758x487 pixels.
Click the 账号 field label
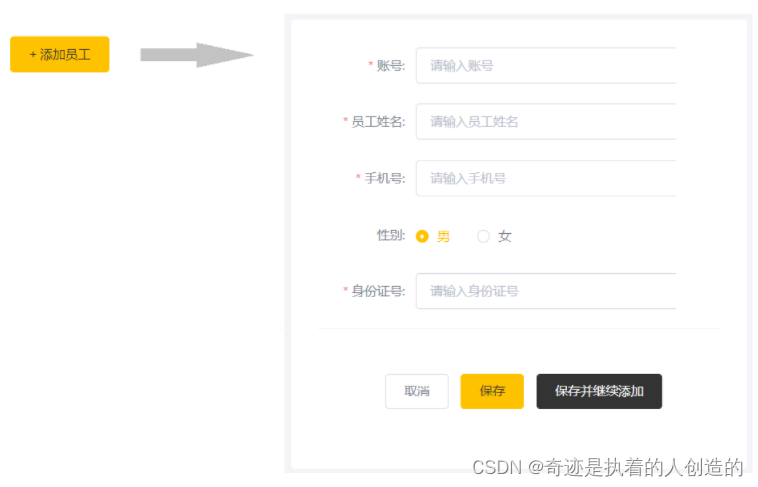click(x=391, y=65)
